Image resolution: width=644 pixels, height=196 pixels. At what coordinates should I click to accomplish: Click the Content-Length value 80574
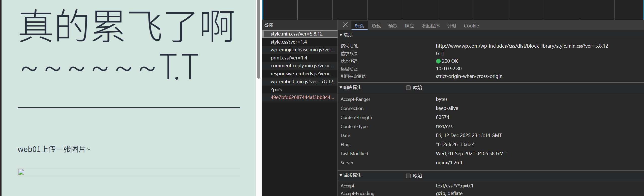pos(442,117)
